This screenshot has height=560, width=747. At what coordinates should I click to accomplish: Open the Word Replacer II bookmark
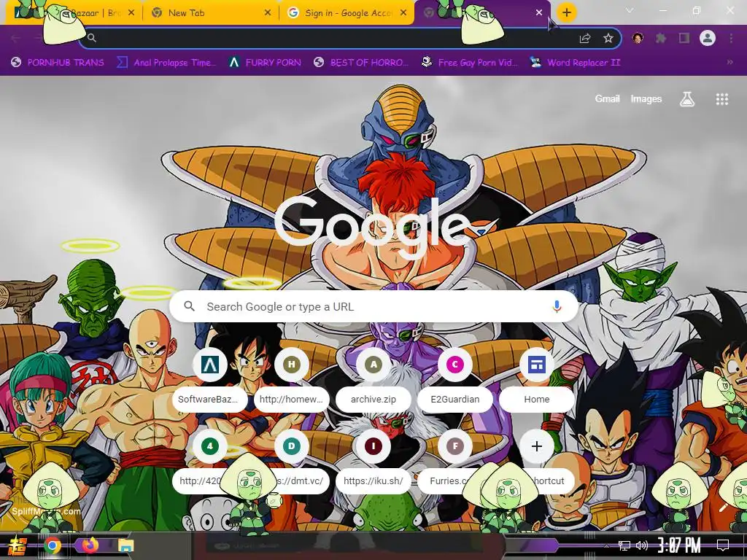[x=575, y=63]
